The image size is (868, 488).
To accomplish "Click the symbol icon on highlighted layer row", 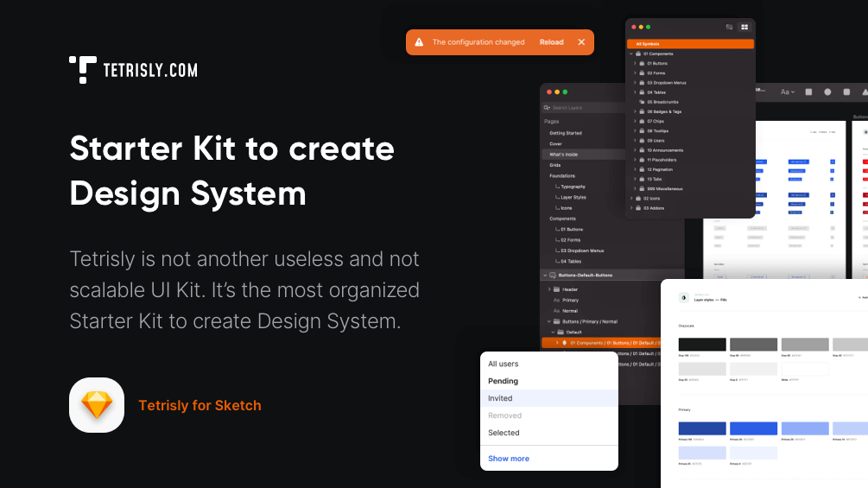I will coord(565,343).
